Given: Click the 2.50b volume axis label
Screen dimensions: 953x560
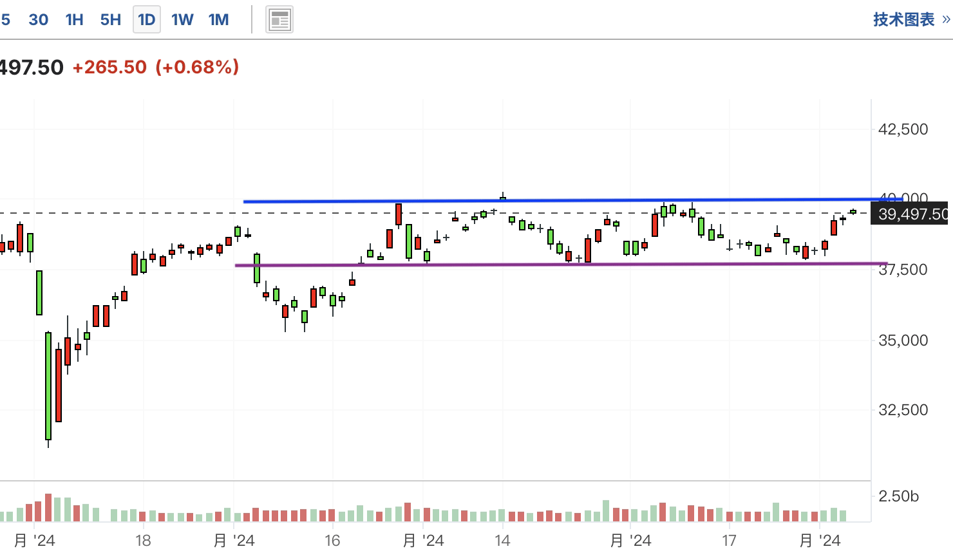Looking at the screenshot, I should click(899, 496).
